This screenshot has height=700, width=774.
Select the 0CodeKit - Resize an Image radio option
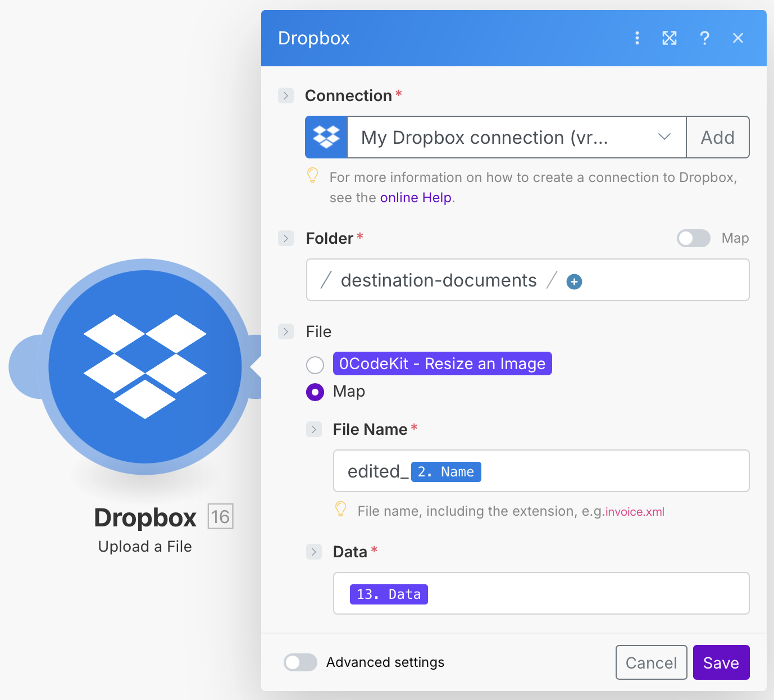point(315,365)
